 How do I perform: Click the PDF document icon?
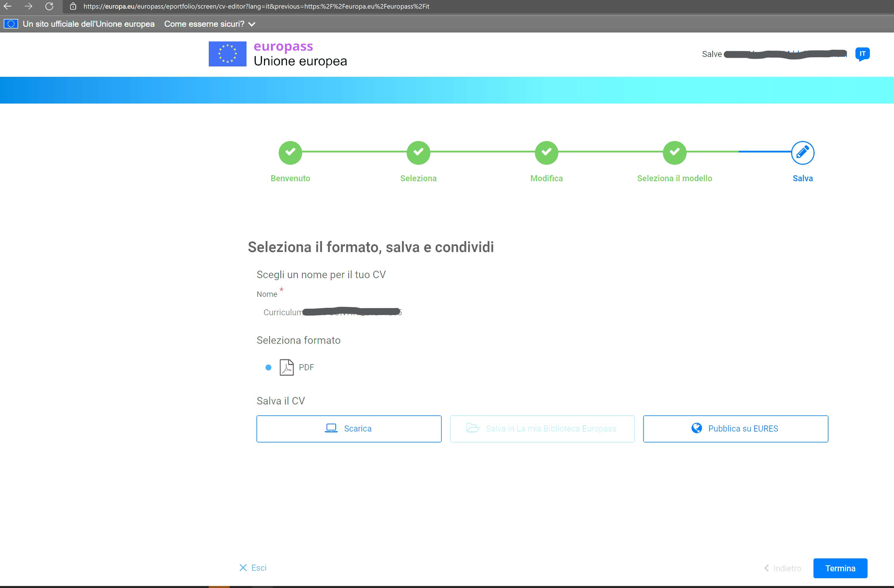coord(286,367)
